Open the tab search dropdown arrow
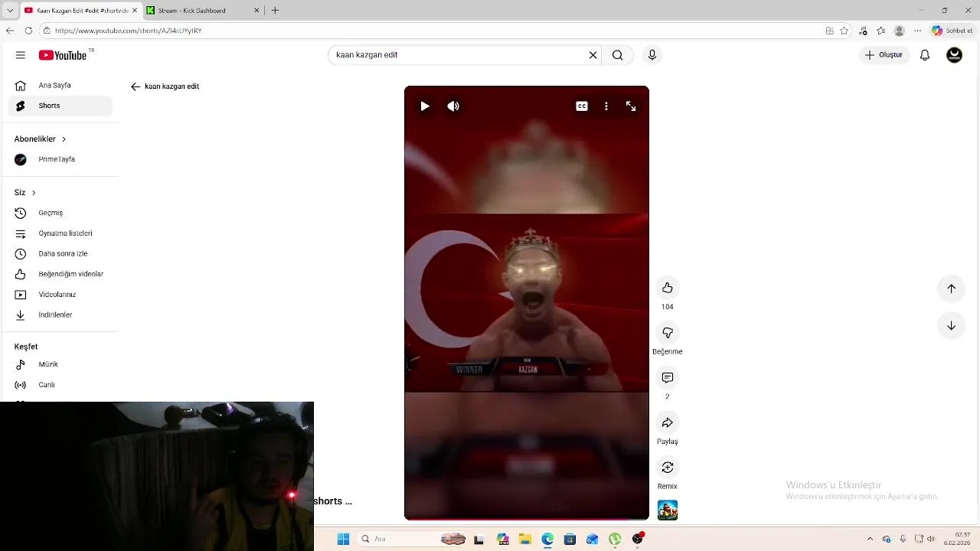This screenshot has width=980, height=551. (10, 11)
